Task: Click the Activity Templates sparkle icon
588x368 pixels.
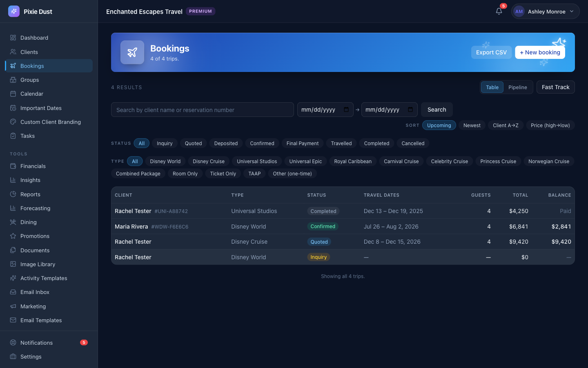Action: pyautogui.click(x=13, y=278)
